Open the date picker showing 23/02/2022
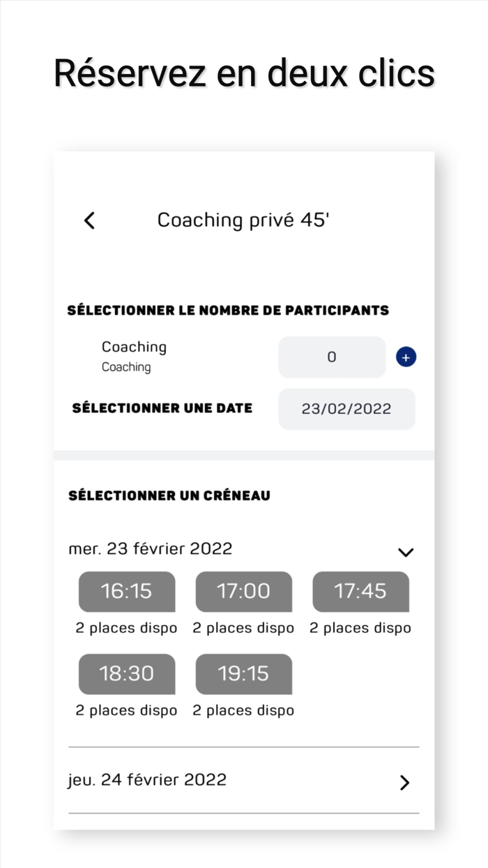 pyautogui.click(x=346, y=409)
